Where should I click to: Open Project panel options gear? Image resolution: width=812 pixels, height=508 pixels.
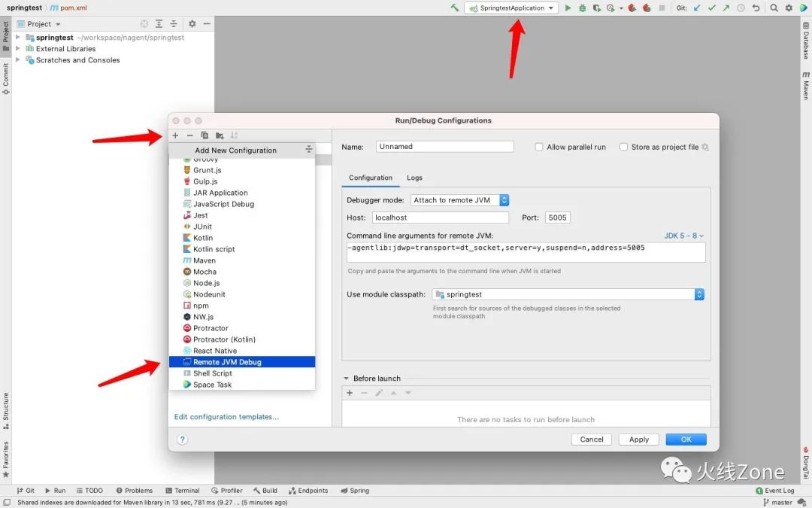tap(192, 24)
